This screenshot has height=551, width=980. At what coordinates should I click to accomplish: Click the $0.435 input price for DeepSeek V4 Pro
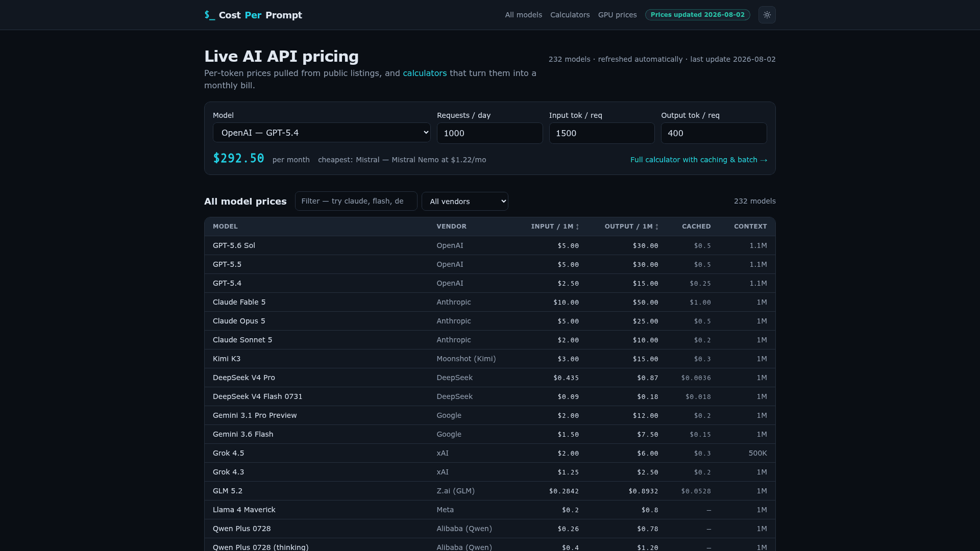point(566,378)
